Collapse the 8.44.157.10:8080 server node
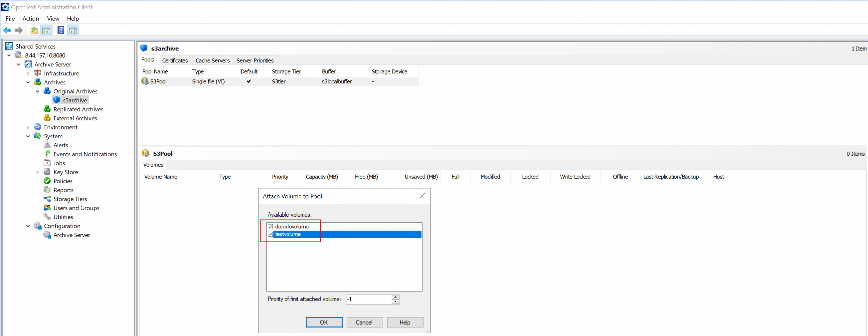Screen dimensions: 868x336 (x=9, y=55)
